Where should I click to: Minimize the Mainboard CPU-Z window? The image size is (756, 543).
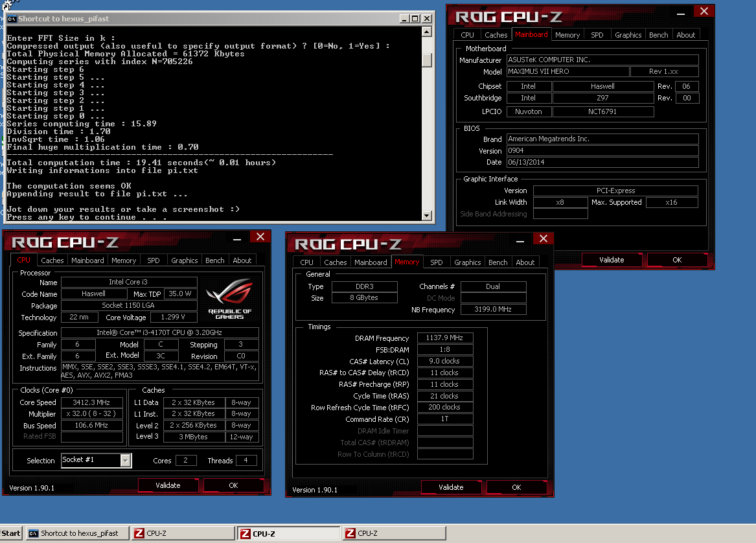click(x=681, y=14)
